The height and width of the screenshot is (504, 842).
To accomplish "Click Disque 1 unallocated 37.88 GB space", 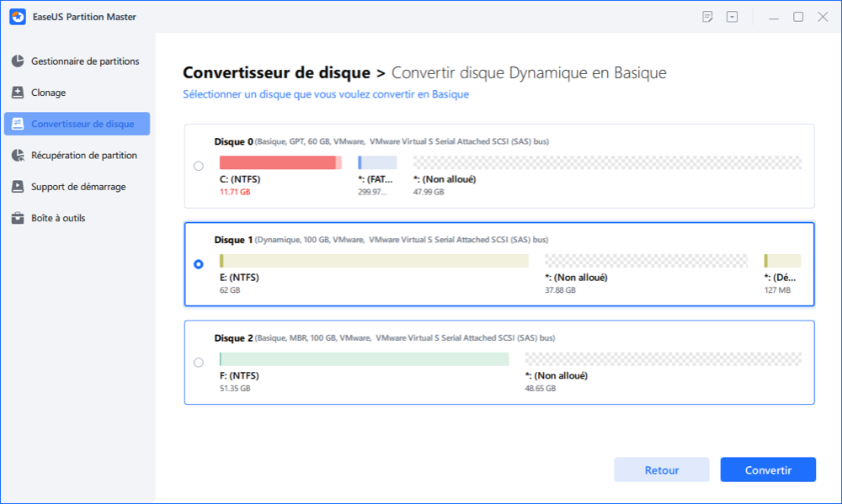I will pyautogui.click(x=646, y=261).
